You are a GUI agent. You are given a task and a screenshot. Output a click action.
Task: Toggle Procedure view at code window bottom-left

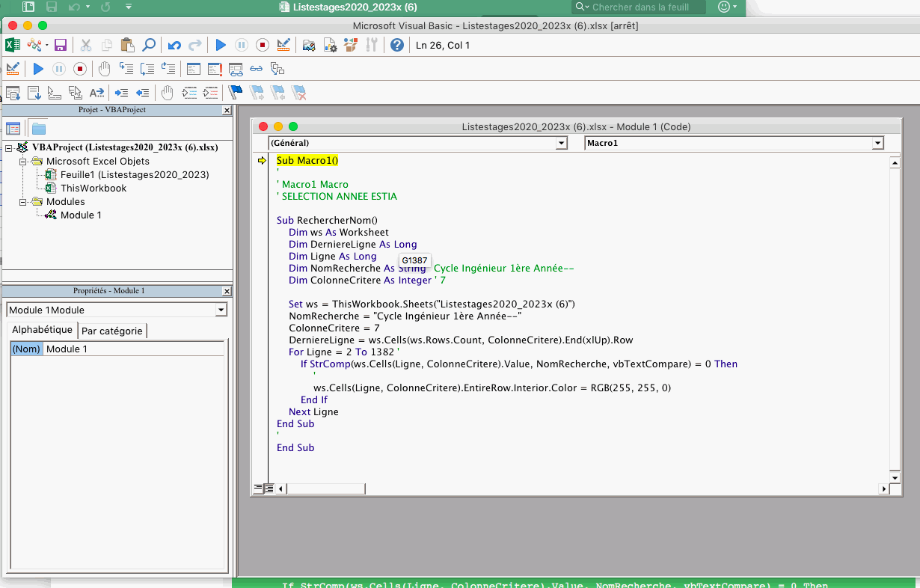point(258,489)
